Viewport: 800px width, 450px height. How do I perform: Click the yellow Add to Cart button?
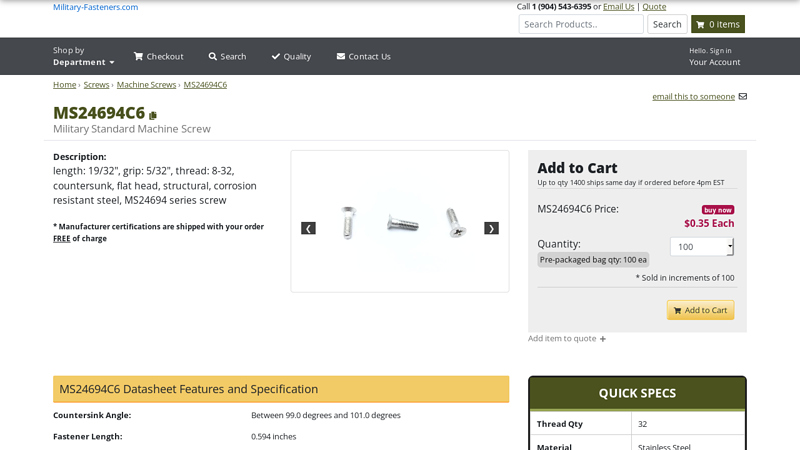coord(701,310)
